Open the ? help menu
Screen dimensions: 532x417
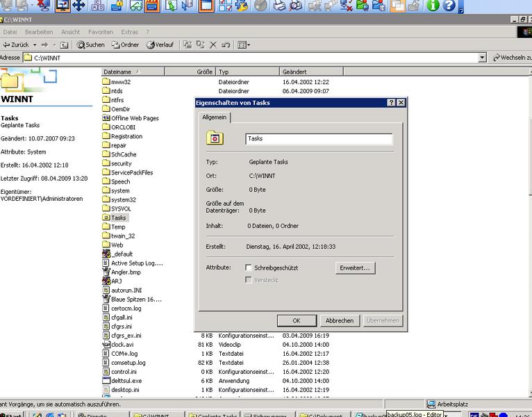click(148, 32)
